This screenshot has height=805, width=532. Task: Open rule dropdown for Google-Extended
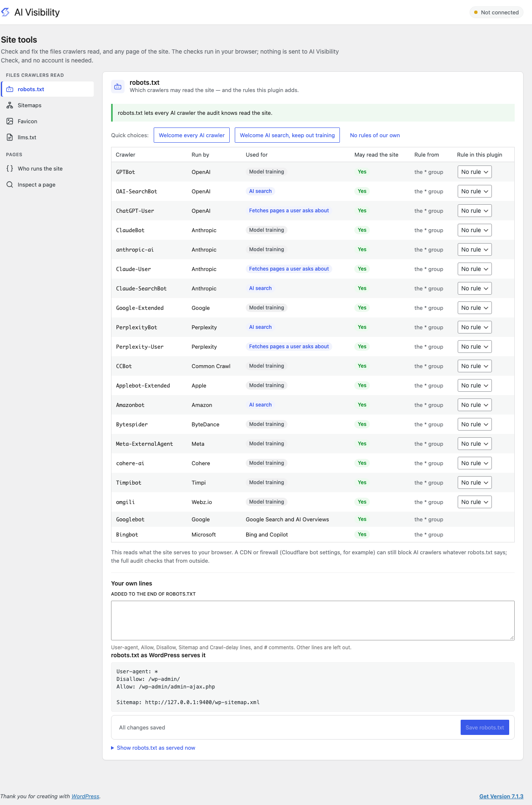click(x=475, y=308)
